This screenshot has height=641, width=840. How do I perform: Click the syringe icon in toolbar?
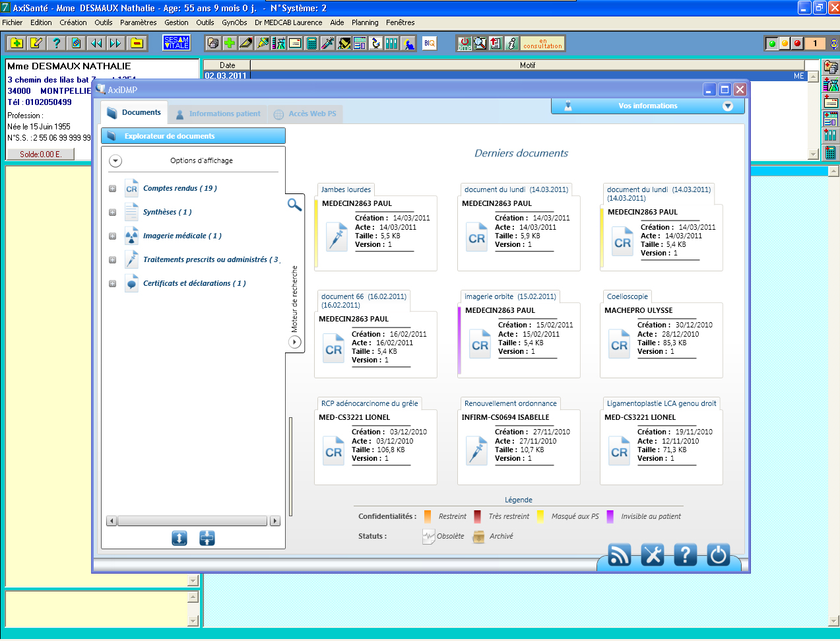coord(327,44)
